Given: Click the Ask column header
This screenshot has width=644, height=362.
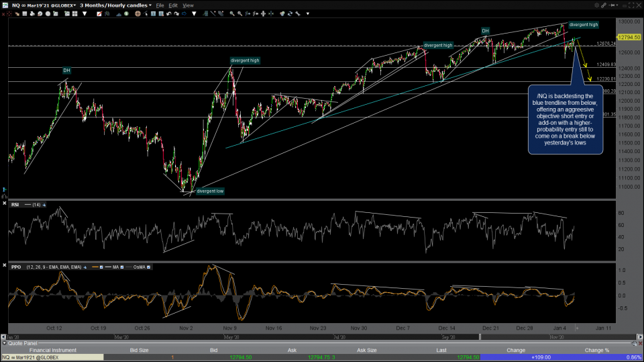Looking at the screenshot, I should point(292,350).
